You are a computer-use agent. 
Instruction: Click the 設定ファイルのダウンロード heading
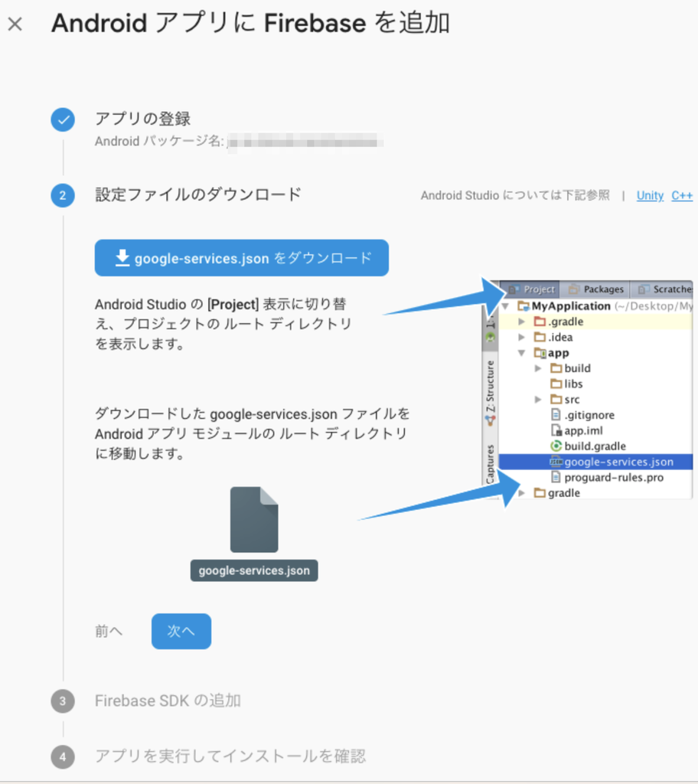(x=198, y=194)
